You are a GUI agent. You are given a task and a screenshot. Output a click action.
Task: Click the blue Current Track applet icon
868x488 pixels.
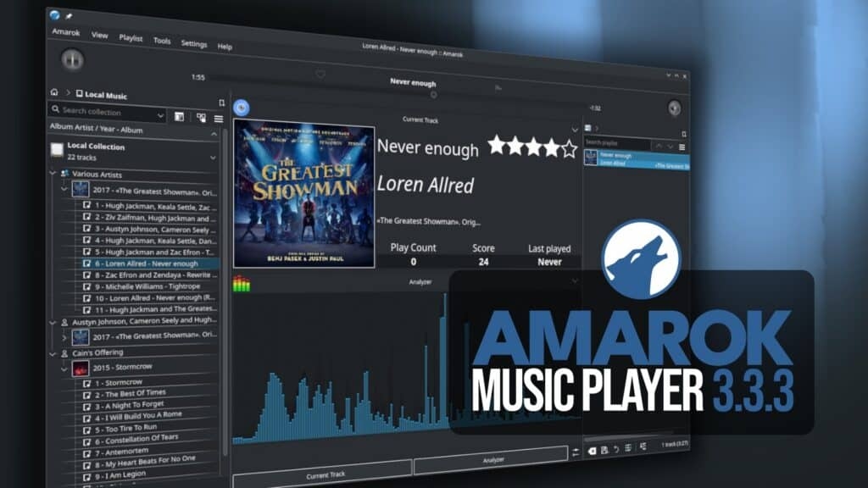click(x=241, y=108)
